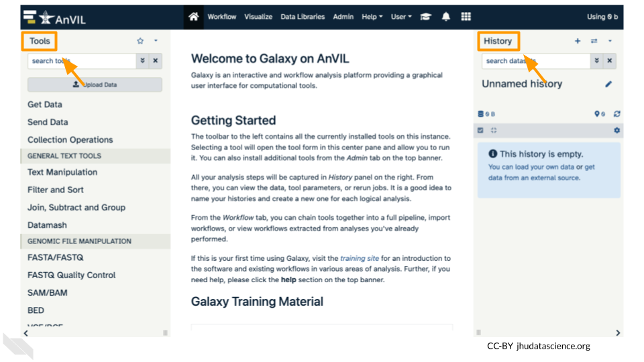
Task: Open Join, Subtract and Group section
Action: pyautogui.click(x=76, y=208)
